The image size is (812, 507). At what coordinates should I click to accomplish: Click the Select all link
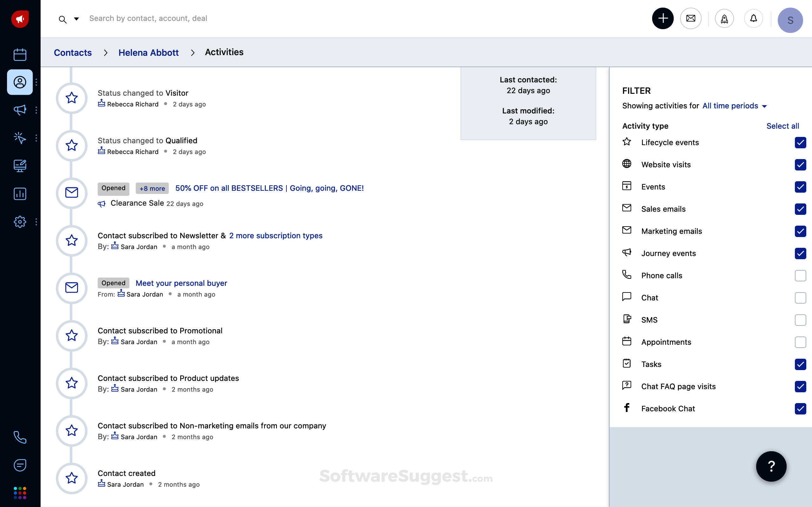[x=783, y=126]
